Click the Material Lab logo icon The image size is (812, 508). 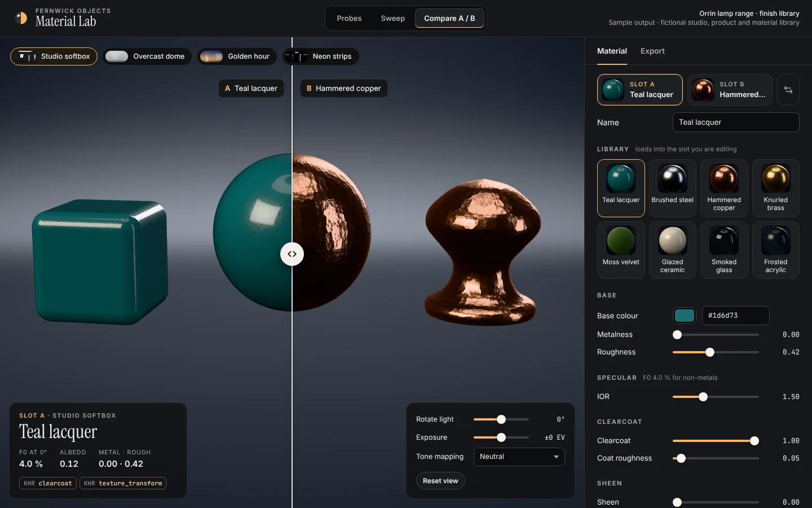click(x=21, y=18)
